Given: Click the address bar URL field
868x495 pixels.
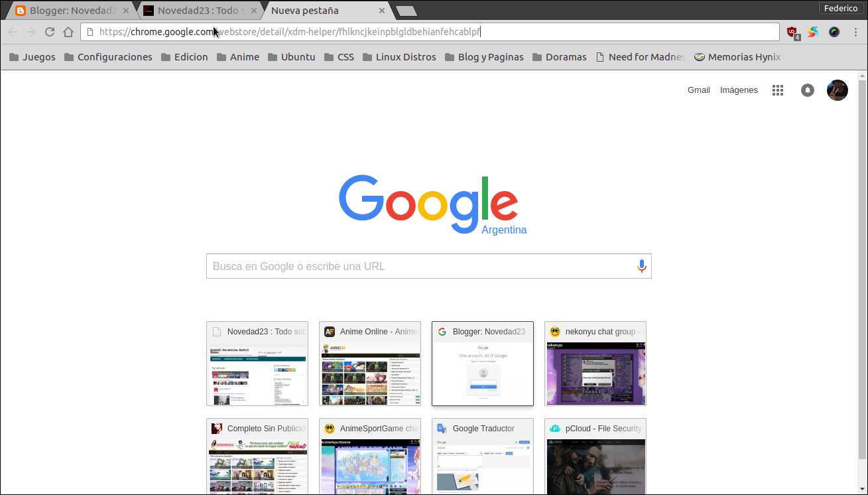Looking at the screenshot, I should [x=430, y=32].
